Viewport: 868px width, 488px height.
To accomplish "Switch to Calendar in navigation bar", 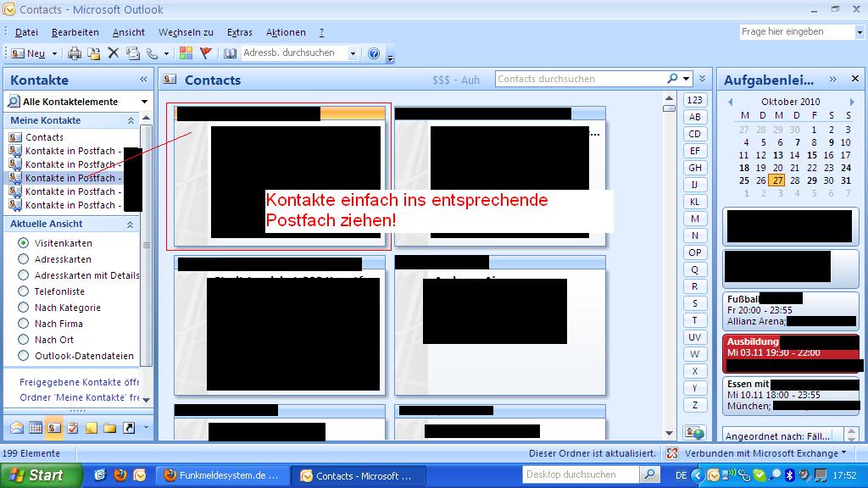I will click(36, 428).
